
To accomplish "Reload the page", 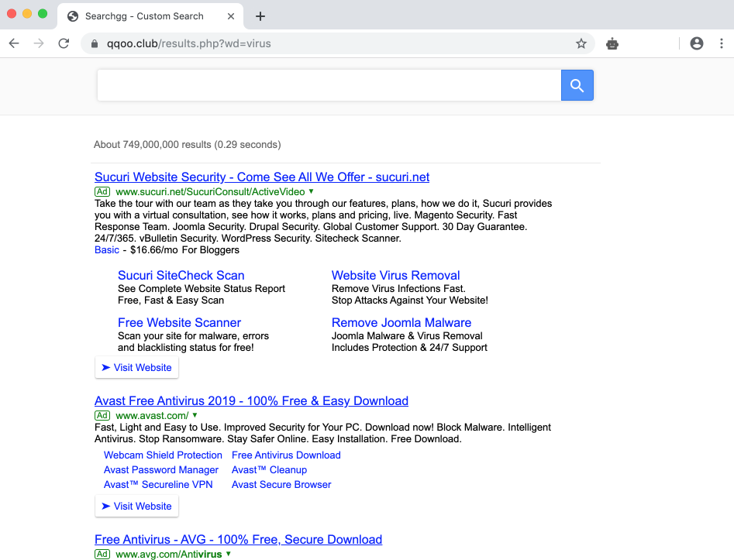I will 64,44.
